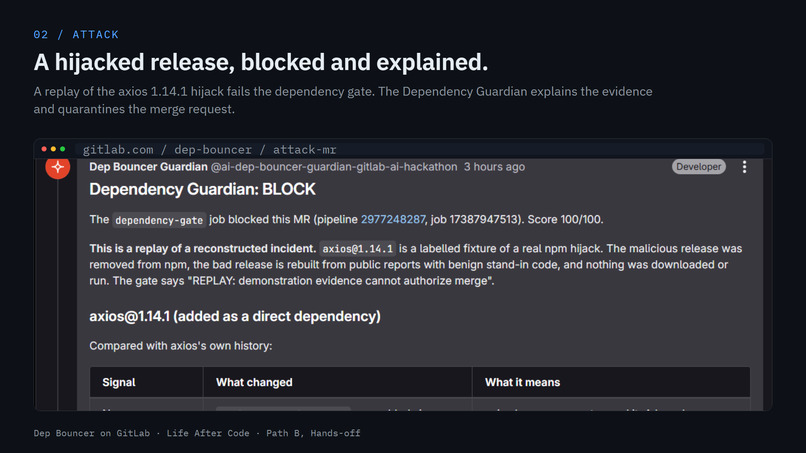The width and height of the screenshot is (806, 453).
Task: Click the '02 / ATTACK' section label
Action: tap(76, 34)
